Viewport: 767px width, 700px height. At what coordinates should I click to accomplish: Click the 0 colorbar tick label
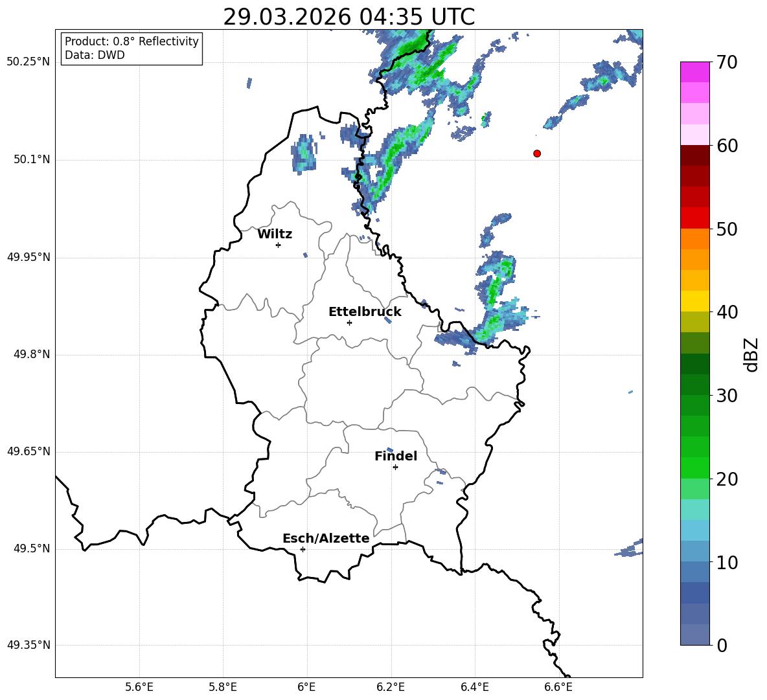[x=722, y=645]
